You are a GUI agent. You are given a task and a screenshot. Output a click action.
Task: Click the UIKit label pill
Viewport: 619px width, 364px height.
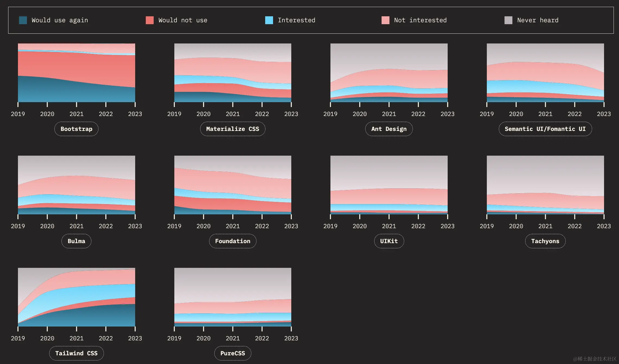pyautogui.click(x=389, y=241)
